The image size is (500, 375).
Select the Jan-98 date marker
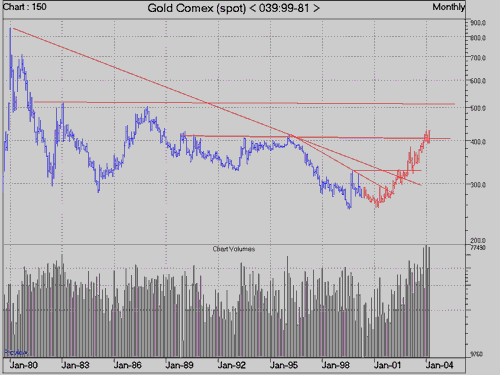point(335,365)
